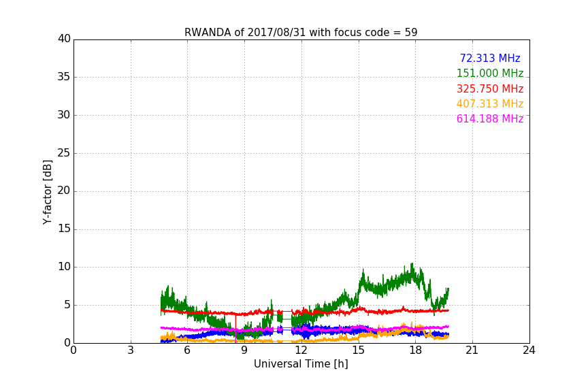Click the x-axis tick label 12
This screenshot has height=392, width=588.
(301, 350)
